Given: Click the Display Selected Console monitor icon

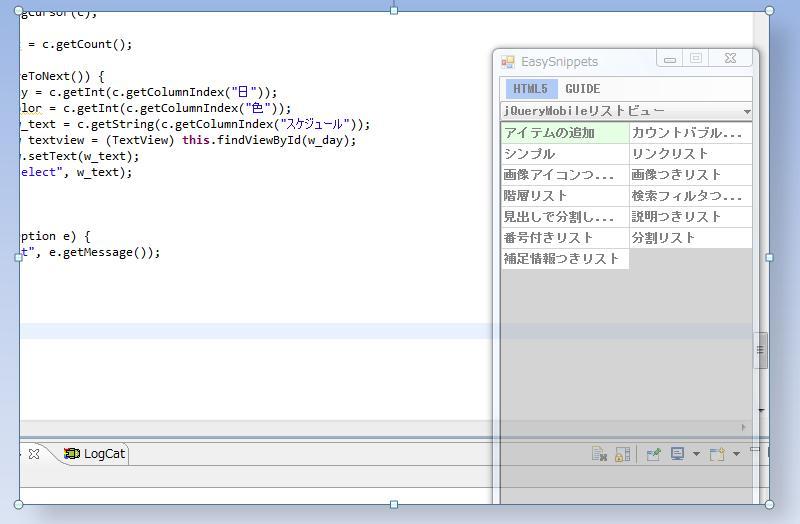Looking at the screenshot, I should (678, 454).
